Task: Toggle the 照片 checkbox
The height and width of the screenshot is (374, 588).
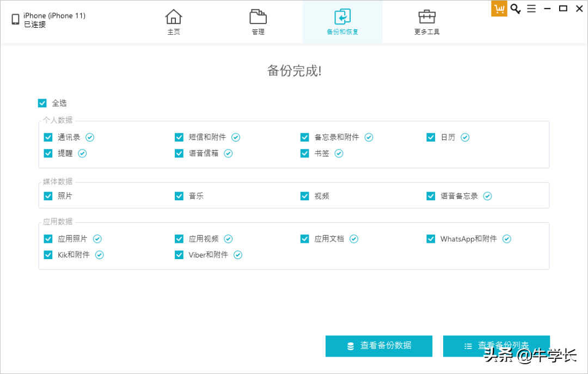Action: (x=48, y=196)
